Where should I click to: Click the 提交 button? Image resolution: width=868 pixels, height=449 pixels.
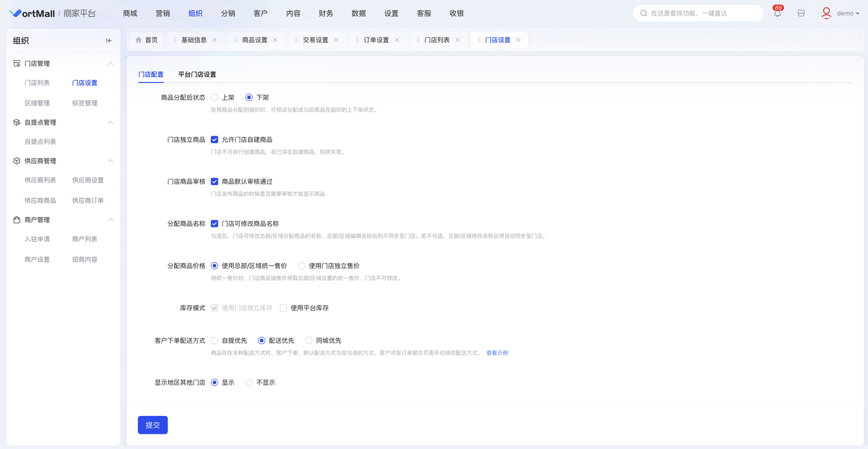(x=152, y=425)
